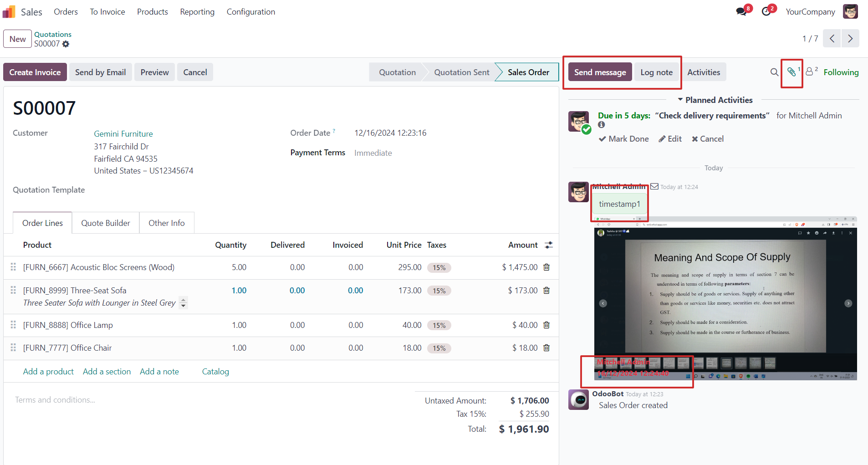Screen dimensions: 868x465
Task: Open the Sales app home icon
Action: click(9, 12)
